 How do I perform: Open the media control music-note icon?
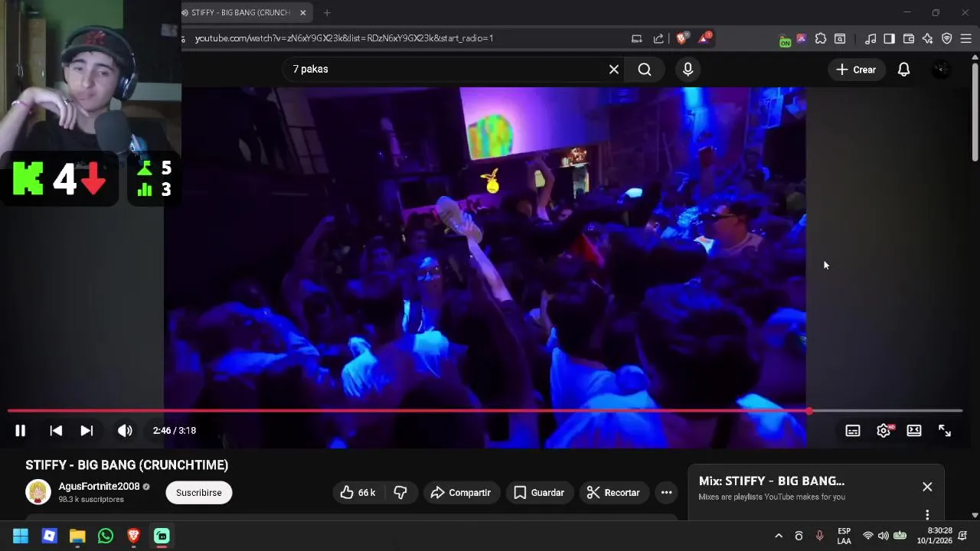point(871,38)
